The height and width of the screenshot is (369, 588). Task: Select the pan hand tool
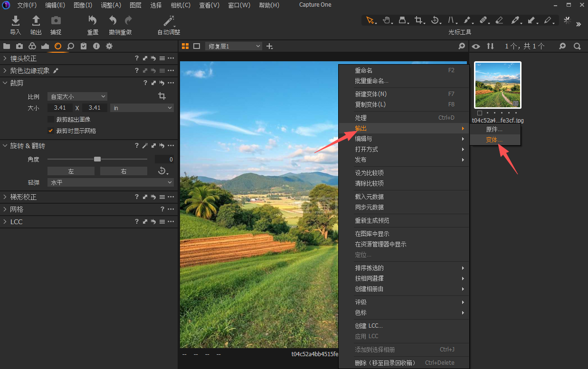[387, 20]
